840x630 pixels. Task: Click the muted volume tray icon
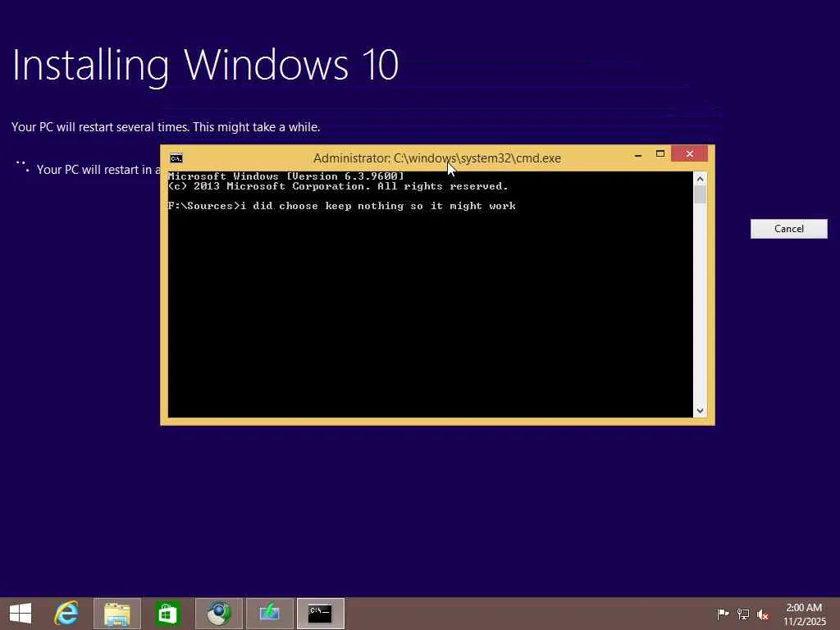[762, 614]
